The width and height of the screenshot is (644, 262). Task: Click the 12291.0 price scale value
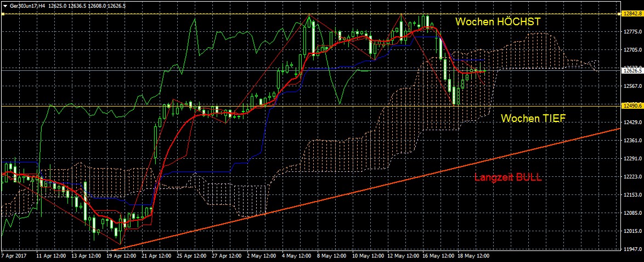coord(632,158)
